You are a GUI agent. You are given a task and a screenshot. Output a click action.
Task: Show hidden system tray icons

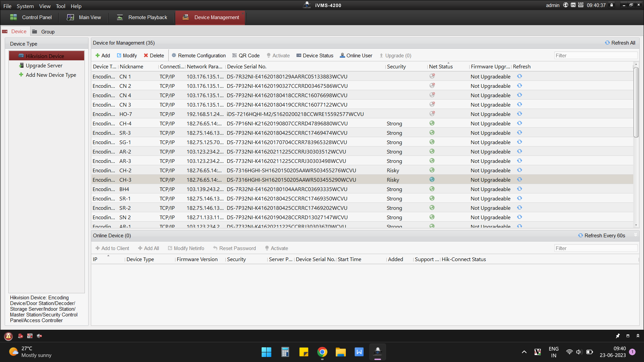[524, 352]
